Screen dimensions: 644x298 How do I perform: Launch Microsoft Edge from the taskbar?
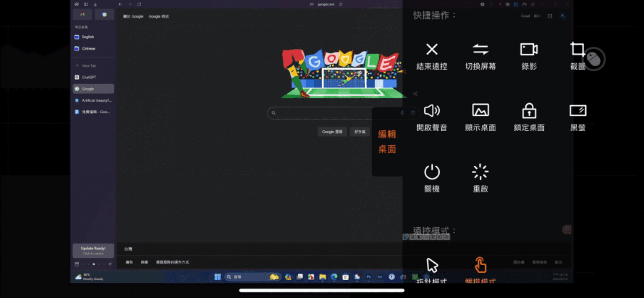point(334,277)
